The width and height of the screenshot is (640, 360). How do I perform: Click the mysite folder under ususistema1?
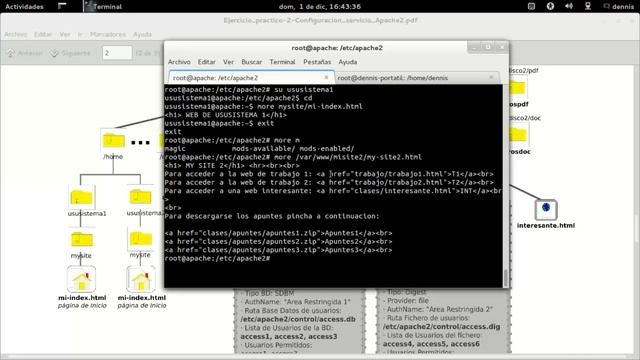pyautogui.click(x=82, y=240)
